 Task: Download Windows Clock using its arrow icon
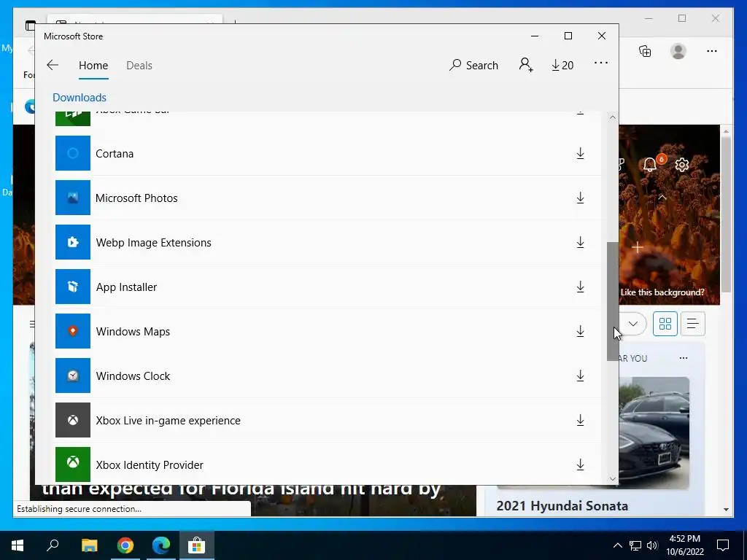point(580,376)
